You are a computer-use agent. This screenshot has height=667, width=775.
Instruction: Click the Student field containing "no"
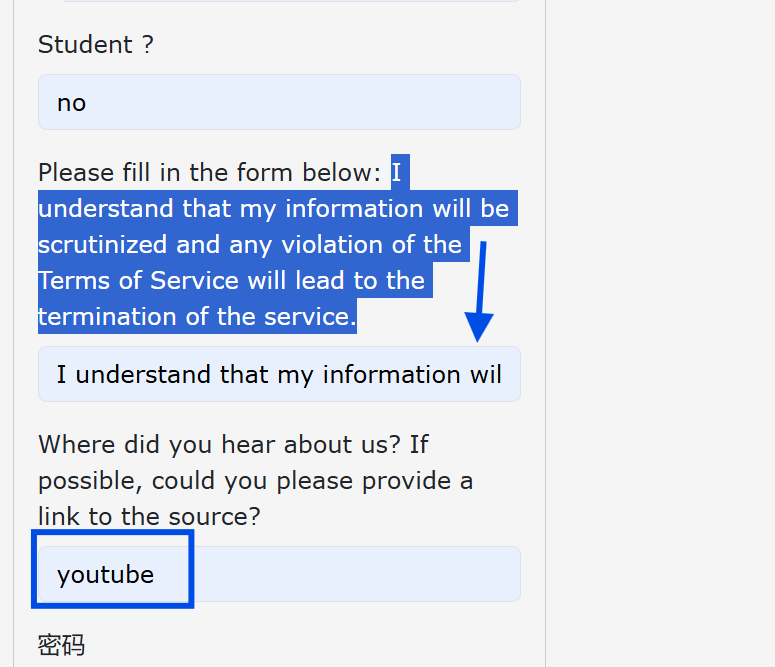[278, 102]
